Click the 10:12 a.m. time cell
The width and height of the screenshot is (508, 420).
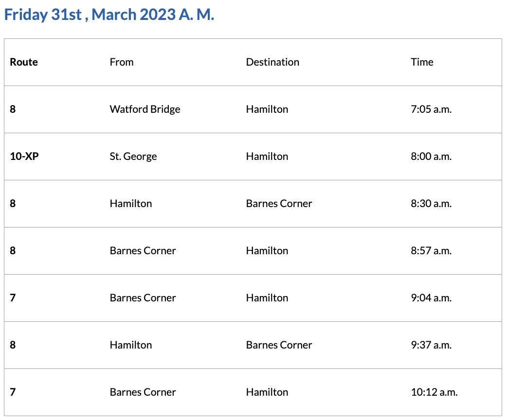coord(434,392)
